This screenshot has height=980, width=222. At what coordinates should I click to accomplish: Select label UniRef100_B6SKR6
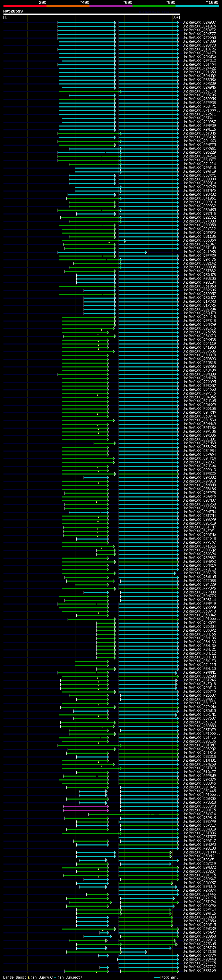(199, 447)
